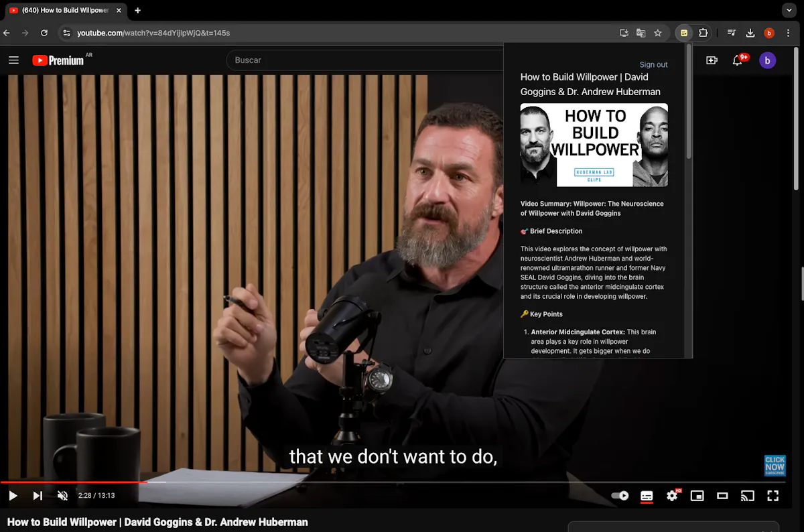
Task: Open the YouTube hamburger guide menu
Action: pos(13,60)
